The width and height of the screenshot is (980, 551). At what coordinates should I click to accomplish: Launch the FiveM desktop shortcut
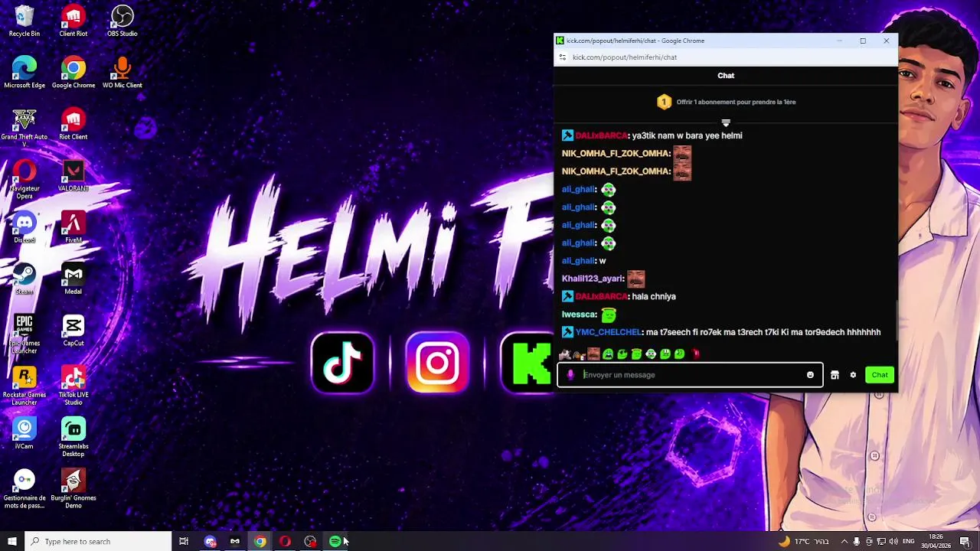click(73, 228)
